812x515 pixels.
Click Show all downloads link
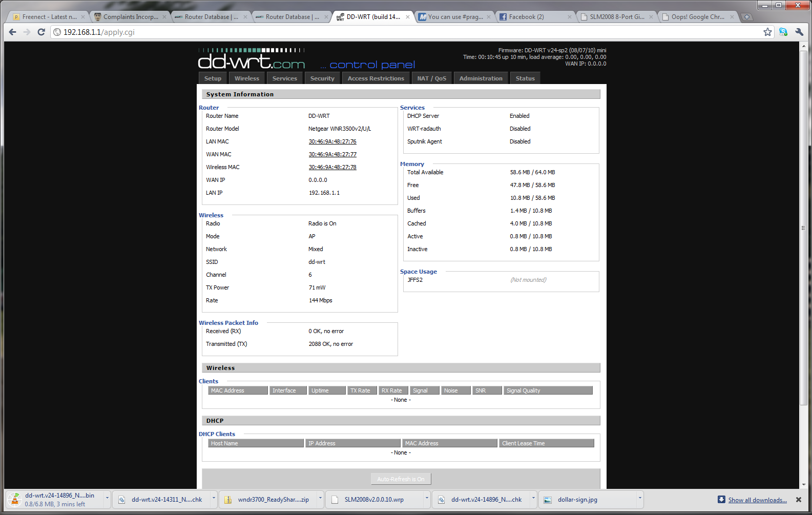(757, 500)
